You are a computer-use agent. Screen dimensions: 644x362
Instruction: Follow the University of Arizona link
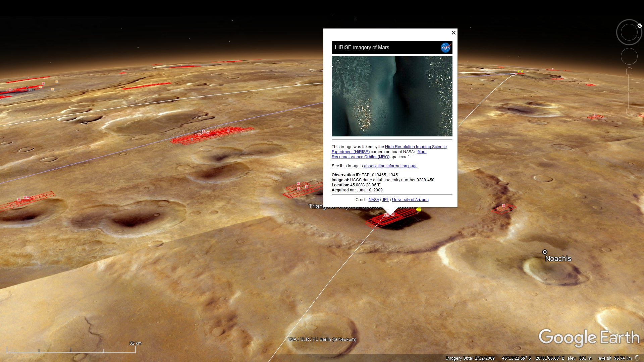coord(410,200)
